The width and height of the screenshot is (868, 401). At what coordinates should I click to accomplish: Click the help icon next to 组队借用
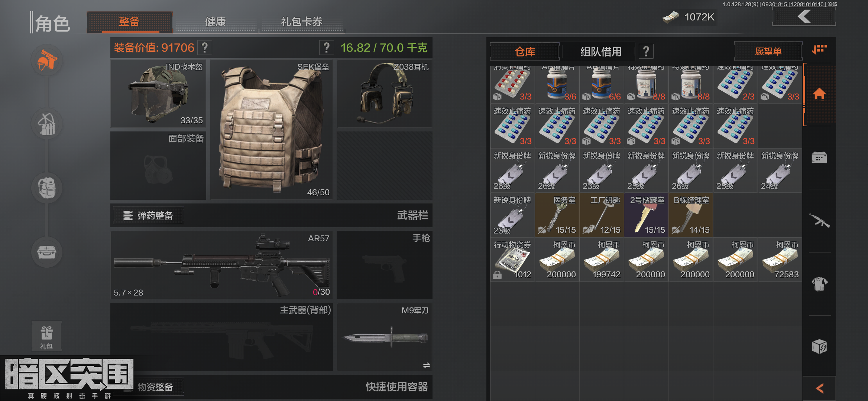646,51
